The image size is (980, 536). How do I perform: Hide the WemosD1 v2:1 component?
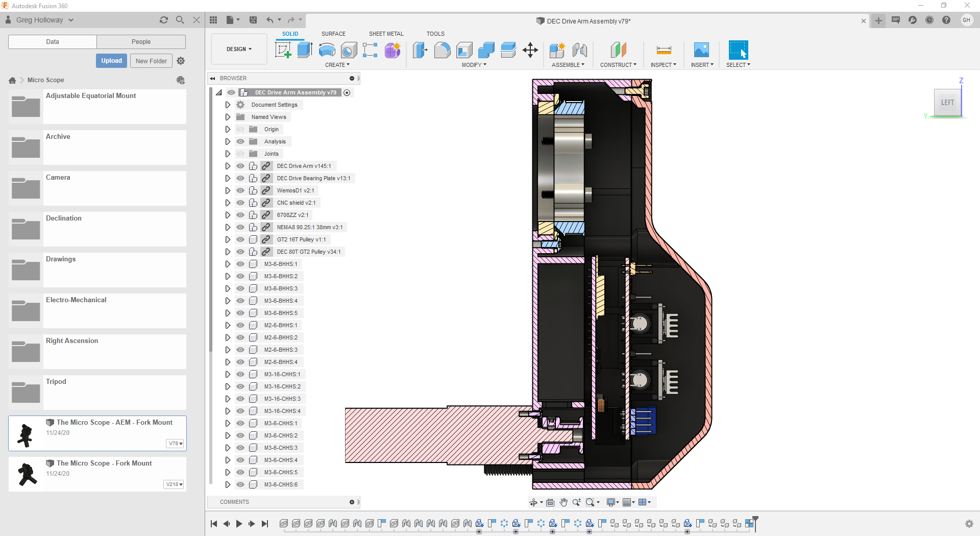[x=240, y=190]
